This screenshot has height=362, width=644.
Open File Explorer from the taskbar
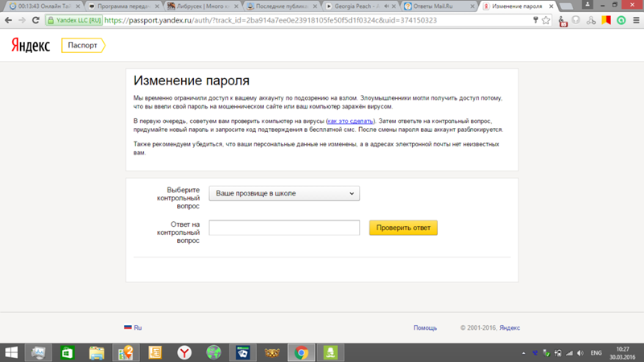(x=97, y=352)
